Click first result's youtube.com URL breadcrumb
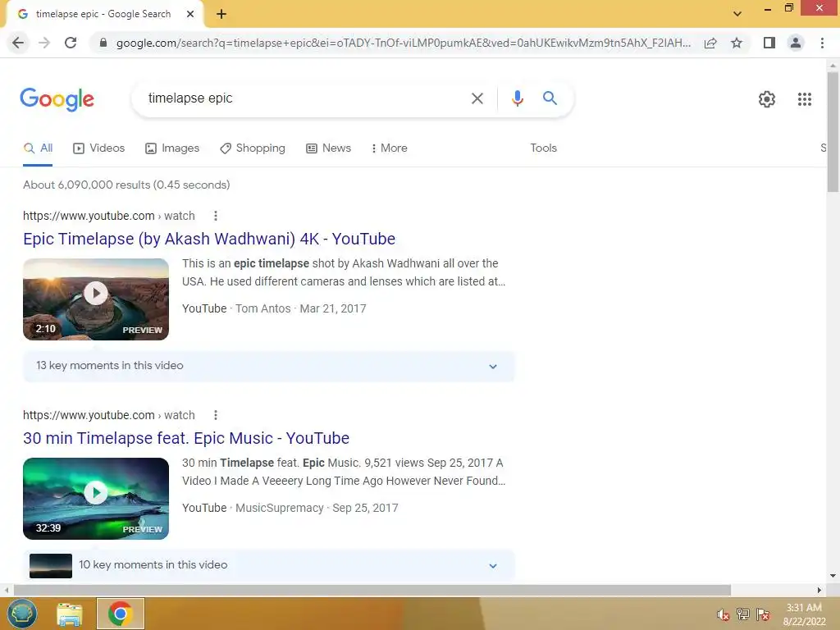This screenshot has width=840, height=630. (109, 216)
